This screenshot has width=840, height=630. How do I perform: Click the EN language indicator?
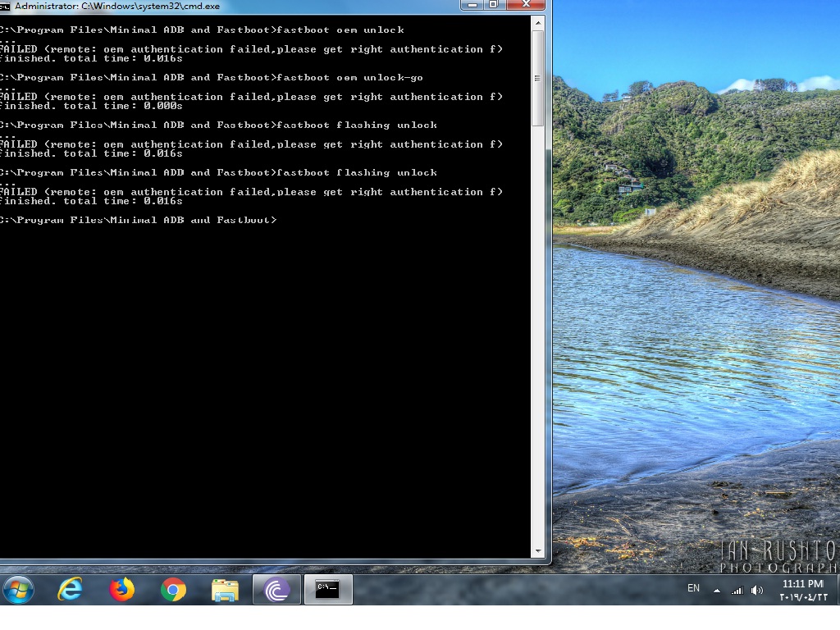(693, 588)
